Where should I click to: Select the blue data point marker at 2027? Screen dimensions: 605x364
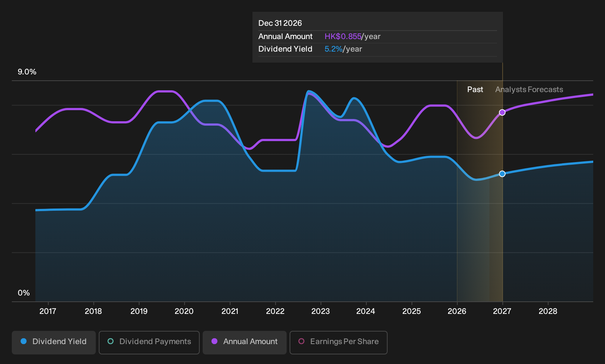[x=502, y=174]
